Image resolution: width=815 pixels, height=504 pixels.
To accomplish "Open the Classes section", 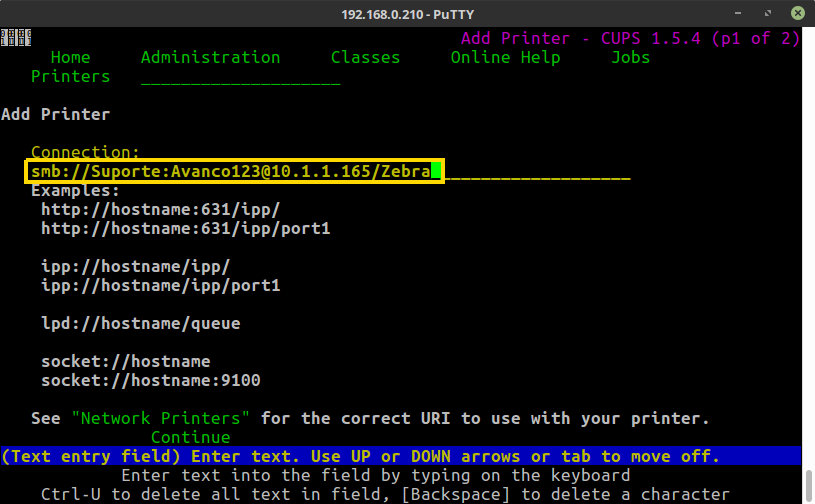I will coord(365,57).
